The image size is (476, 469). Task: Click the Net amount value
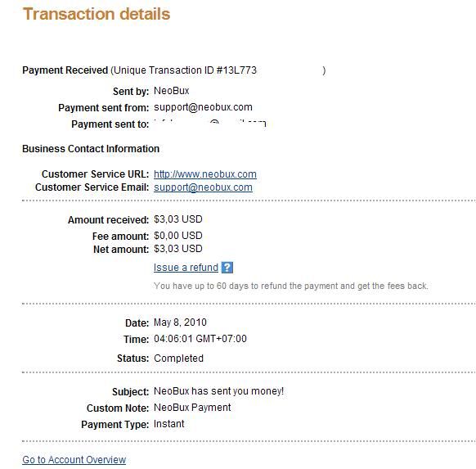click(178, 249)
